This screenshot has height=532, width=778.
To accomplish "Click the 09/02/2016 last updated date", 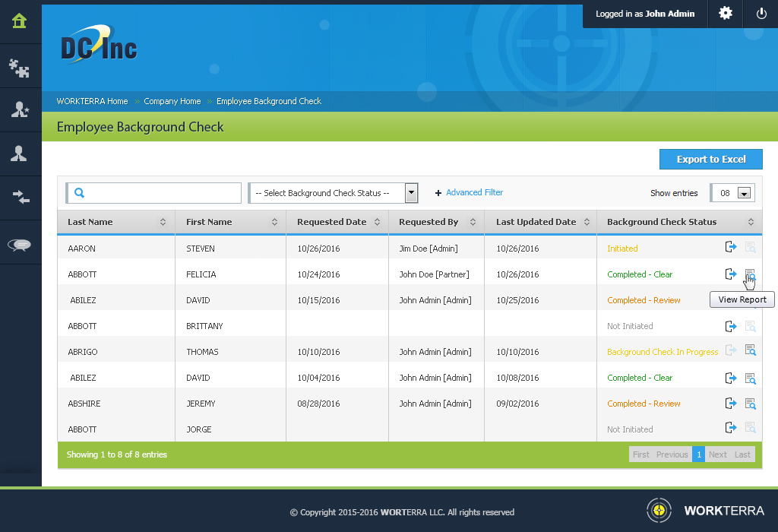I will [x=517, y=404].
